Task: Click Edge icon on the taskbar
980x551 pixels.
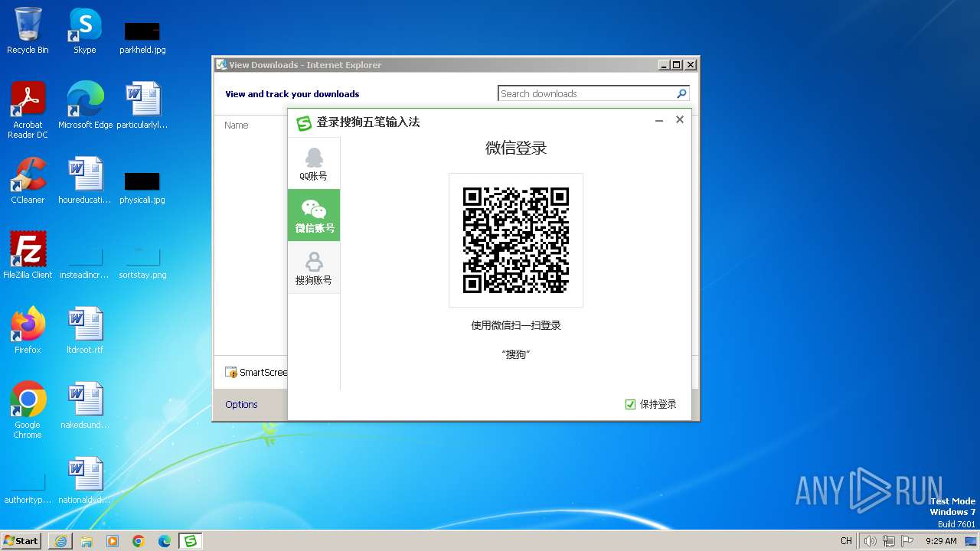Action: coord(165,540)
